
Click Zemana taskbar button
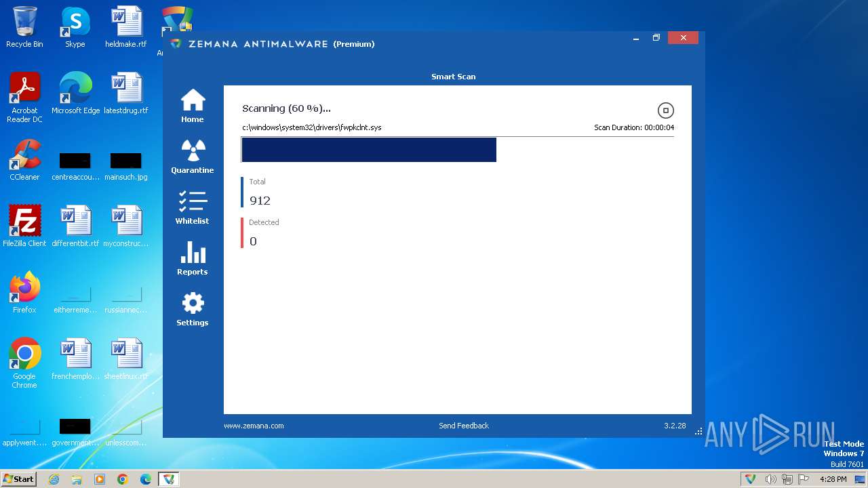pyautogui.click(x=169, y=479)
